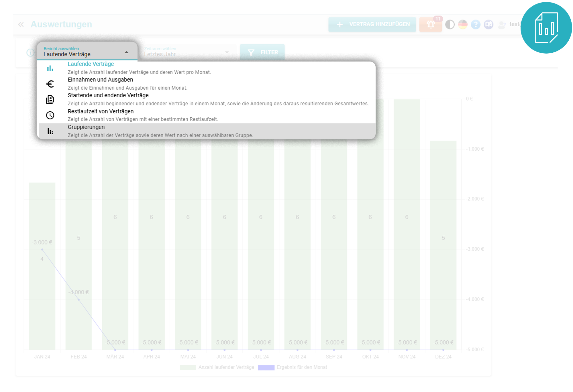Click the -5.000 € value label above NOV 24
573x392 pixels.
click(407, 342)
